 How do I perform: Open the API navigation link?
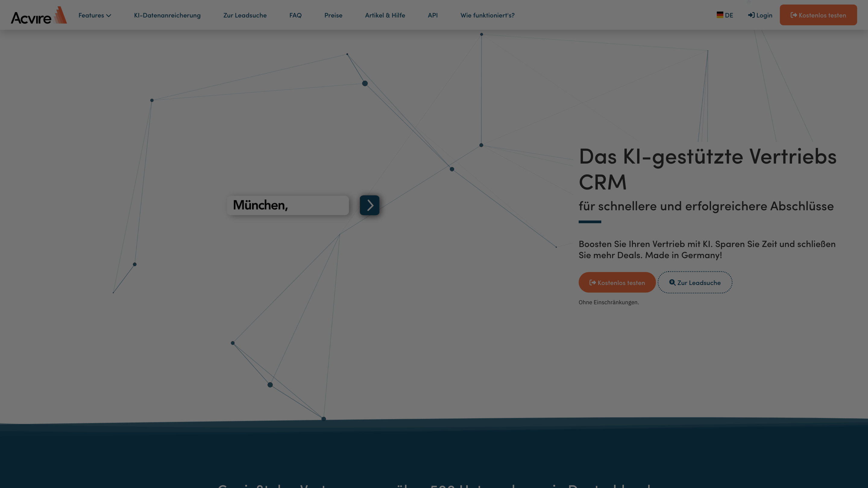pyautogui.click(x=432, y=15)
